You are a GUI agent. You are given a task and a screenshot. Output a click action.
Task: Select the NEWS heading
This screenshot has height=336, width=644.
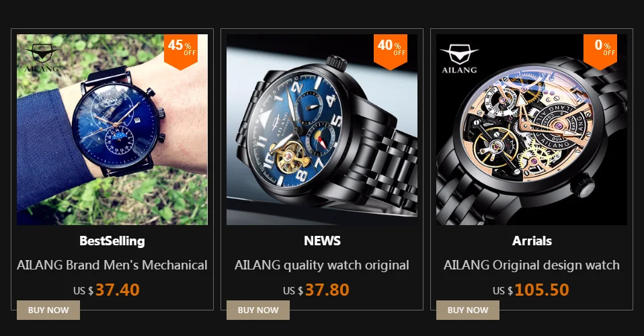pyautogui.click(x=323, y=241)
